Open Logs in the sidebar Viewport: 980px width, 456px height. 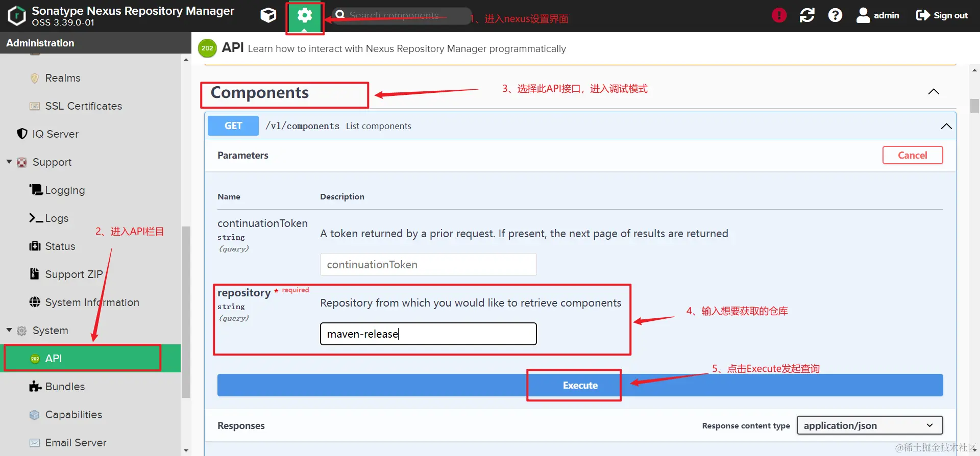coord(57,218)
